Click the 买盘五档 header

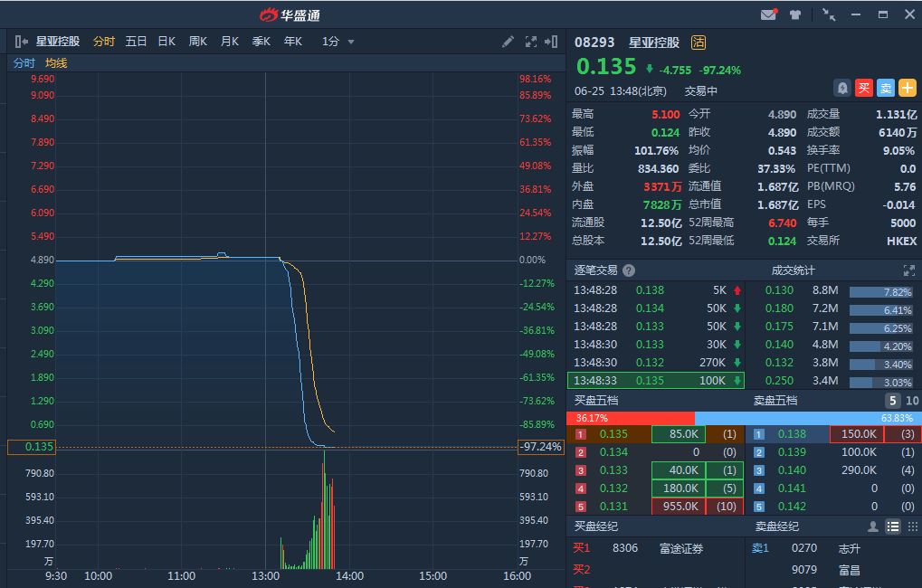pos(595,401)
